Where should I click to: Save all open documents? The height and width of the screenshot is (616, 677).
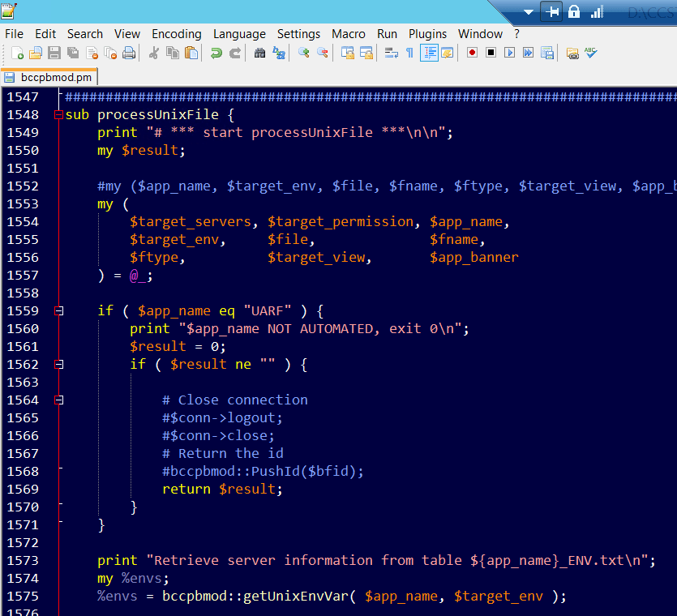pyautogui.click(x=72, y=52)
